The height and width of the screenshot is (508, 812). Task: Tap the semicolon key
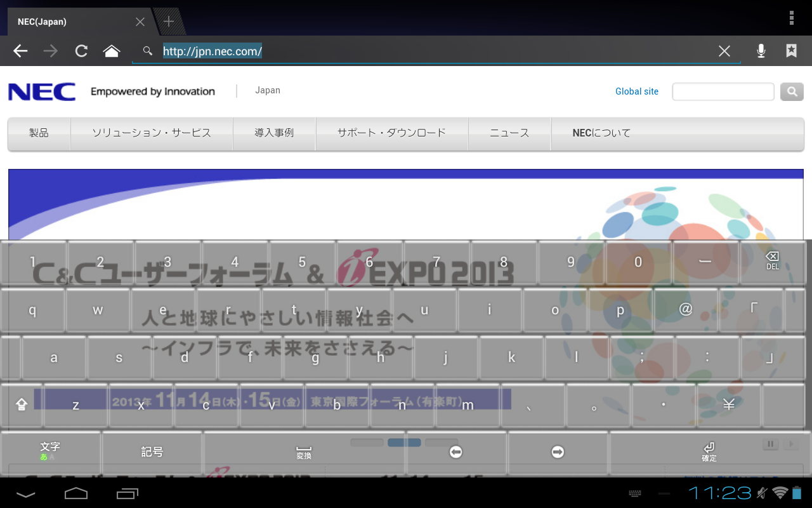(x=642, y=358)
